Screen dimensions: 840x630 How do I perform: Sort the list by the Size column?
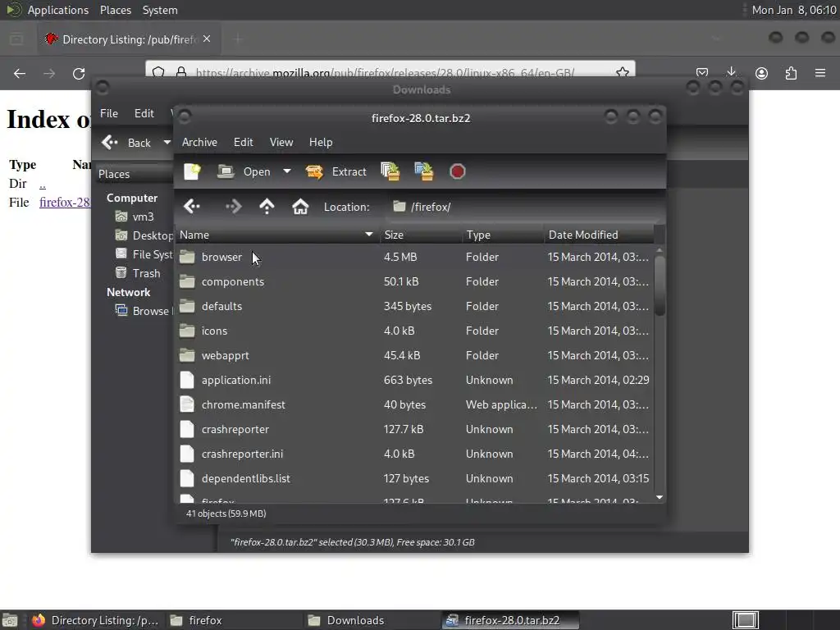point(421,235)
